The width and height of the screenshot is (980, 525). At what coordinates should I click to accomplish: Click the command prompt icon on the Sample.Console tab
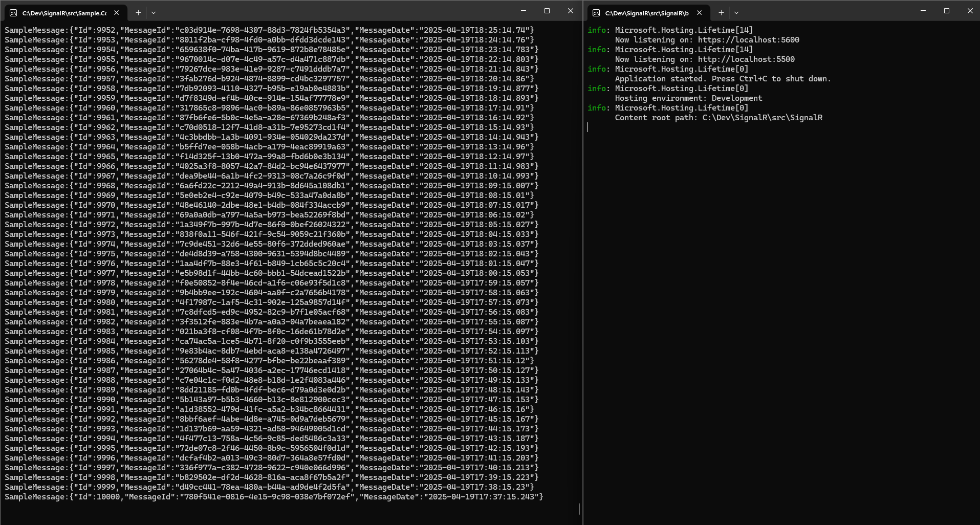pyautogui.click(x=13, y=12)
